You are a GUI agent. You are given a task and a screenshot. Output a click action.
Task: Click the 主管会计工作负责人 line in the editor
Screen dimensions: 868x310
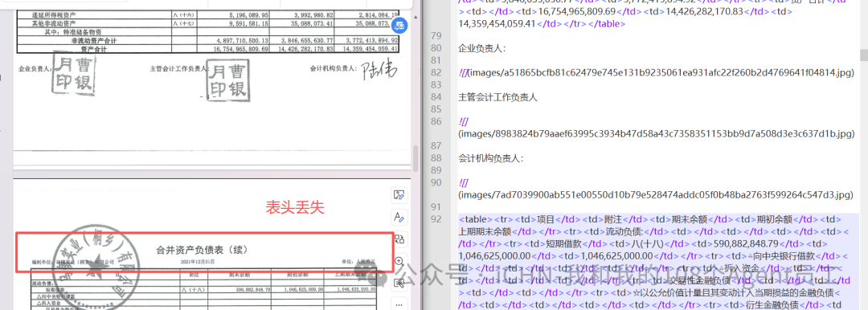click(497, 97)
